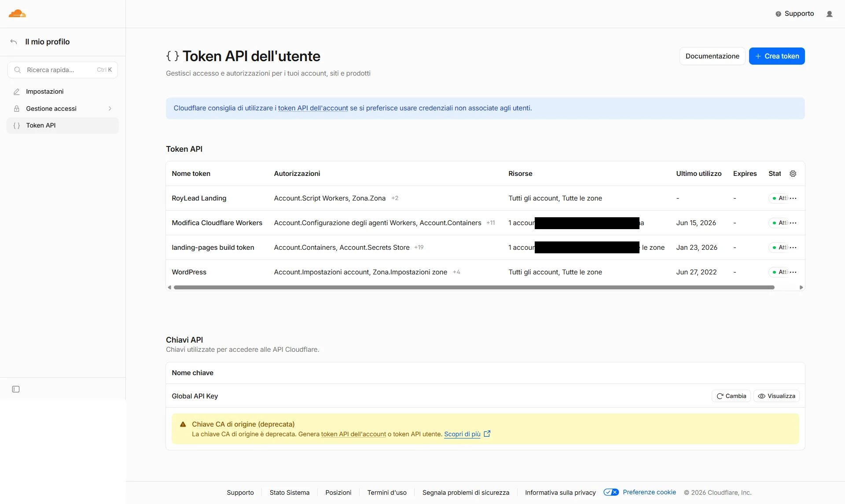Image resolution: width=845 pixels, height=504 pixels.
Task: Click the privacy choices toggle icon in footer
Action: (611, 492)
